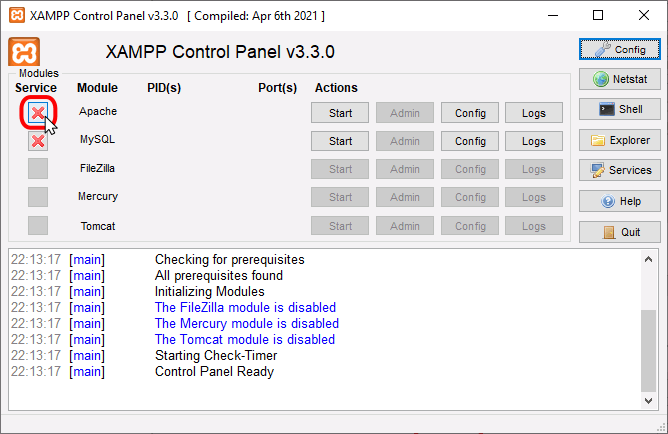668x434 pixels.
Task: View Apache Logs
Action: [534, 113]
